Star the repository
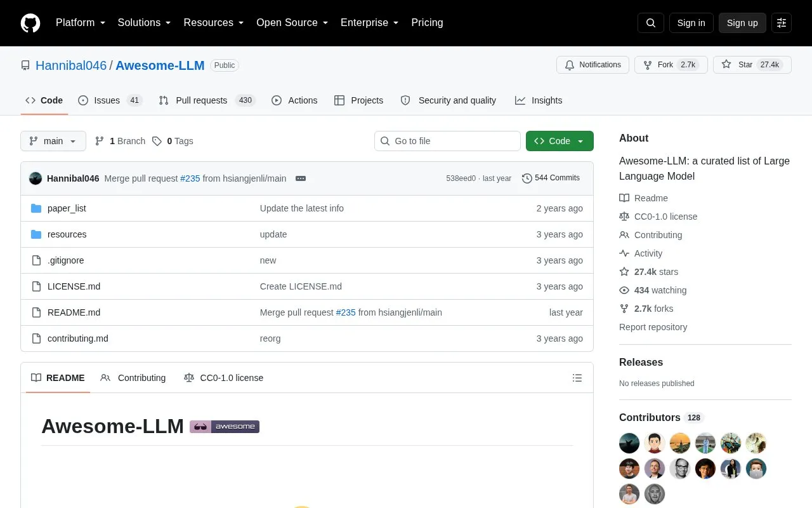Screen dimensions: 812x508 752,65
